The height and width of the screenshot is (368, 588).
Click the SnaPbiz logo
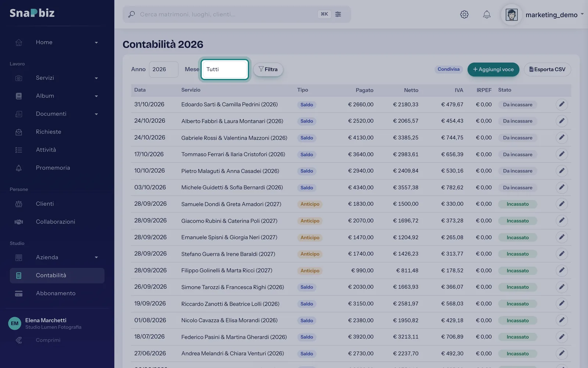tap(32, 13)
